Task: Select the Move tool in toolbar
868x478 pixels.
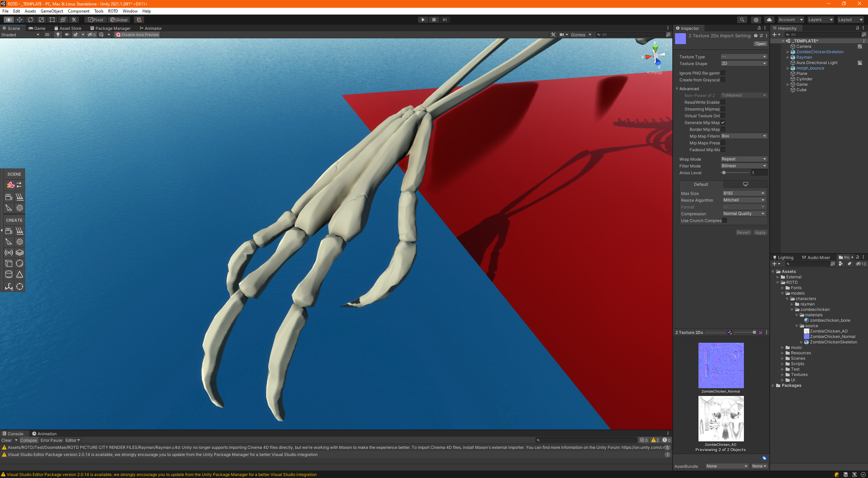Action: coord(20,20)
